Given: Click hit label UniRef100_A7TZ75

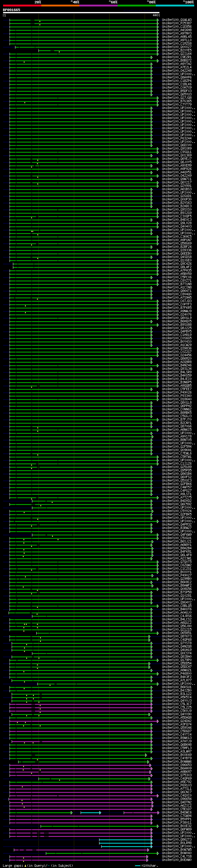Looking at the screenshot, I should [176, 497].
